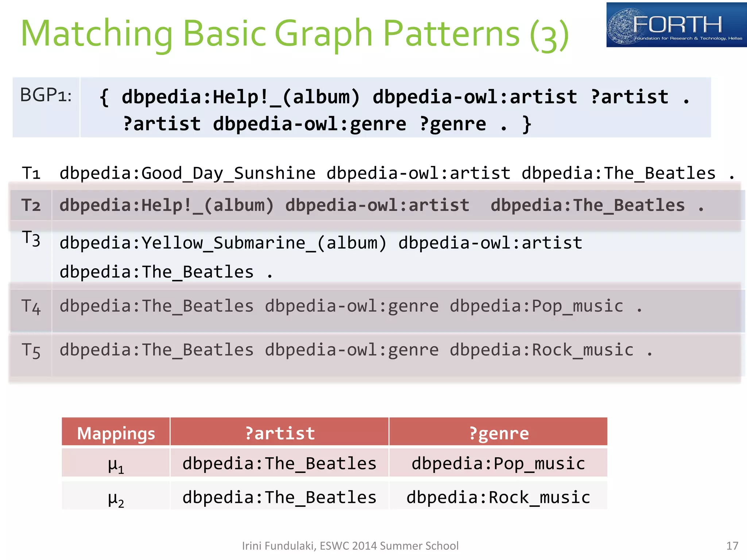Image resolution: width=747 pixels, height=560 pixels.
Task: Click the '?genre' column header
Action: coord(498,432)
